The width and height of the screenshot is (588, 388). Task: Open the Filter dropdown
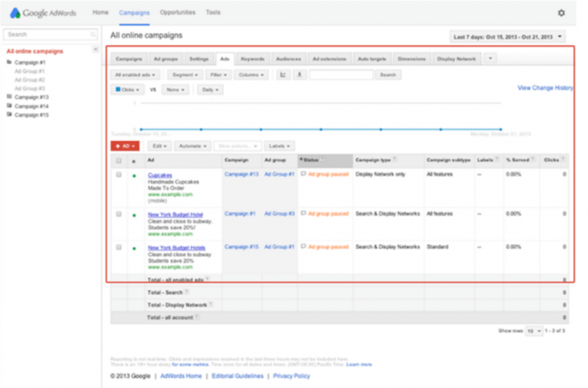coord(218,74)
